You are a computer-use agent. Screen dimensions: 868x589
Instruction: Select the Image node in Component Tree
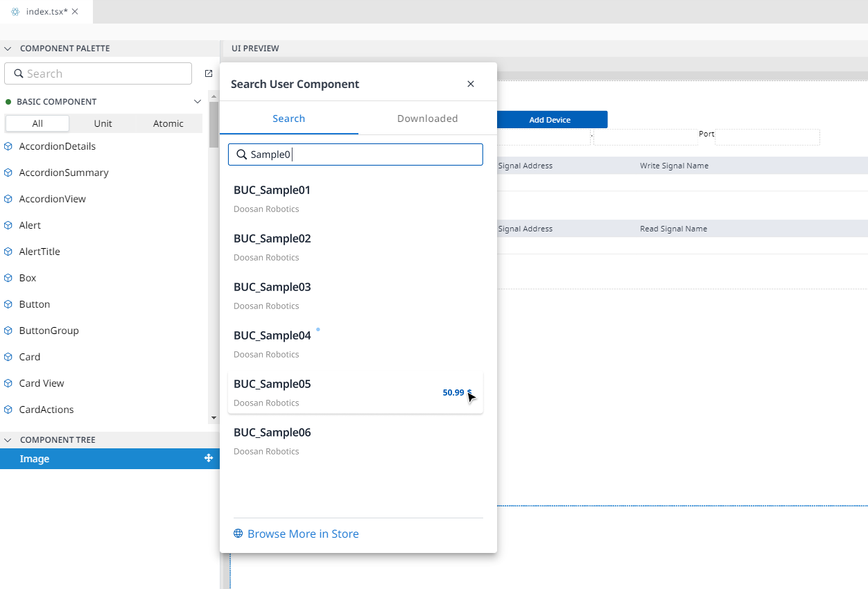click(110, 459)
